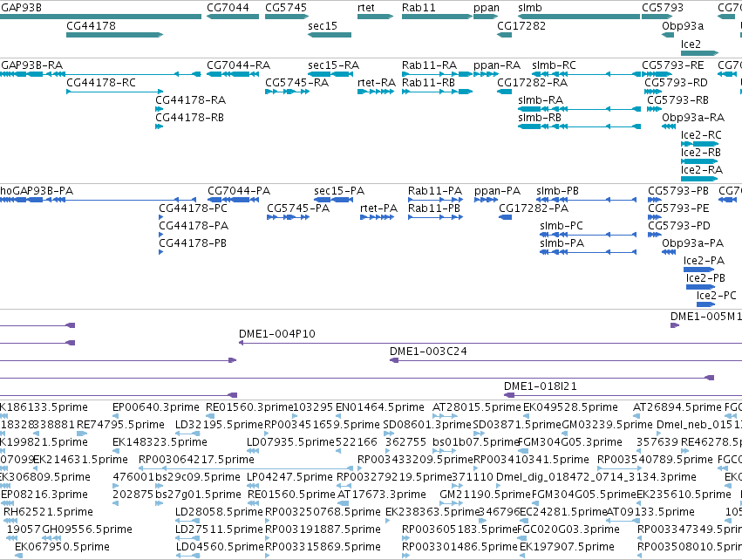The width and height of the screenshot is (742, 560).
Task: Click EST label EK197907.5prime
Action: (x=567, y=547)
